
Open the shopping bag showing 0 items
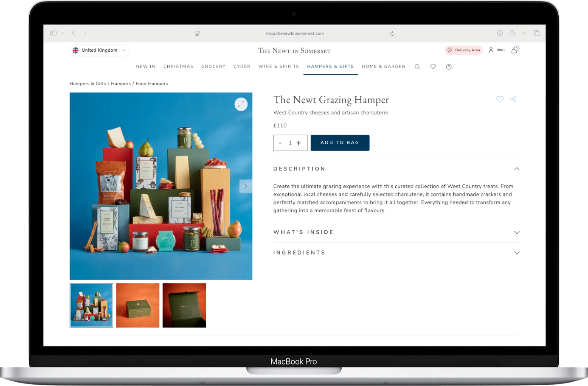515,50
